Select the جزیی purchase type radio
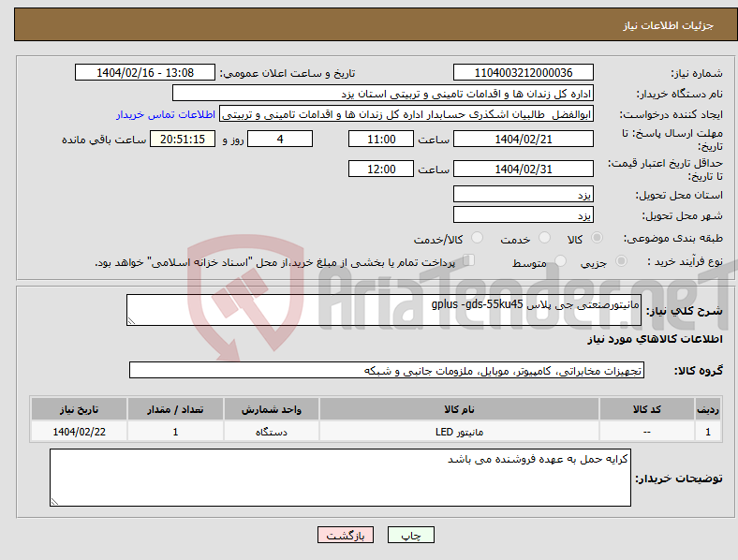The height and width of the screenshot is (560, 738). tap(621, 260)
